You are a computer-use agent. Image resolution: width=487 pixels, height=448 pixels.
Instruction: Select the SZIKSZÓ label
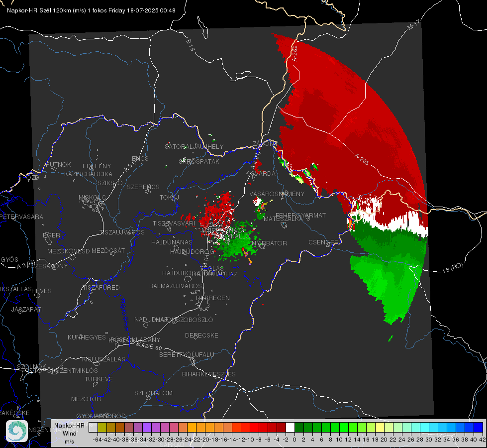pyautogui.click(x=110, y=183)
